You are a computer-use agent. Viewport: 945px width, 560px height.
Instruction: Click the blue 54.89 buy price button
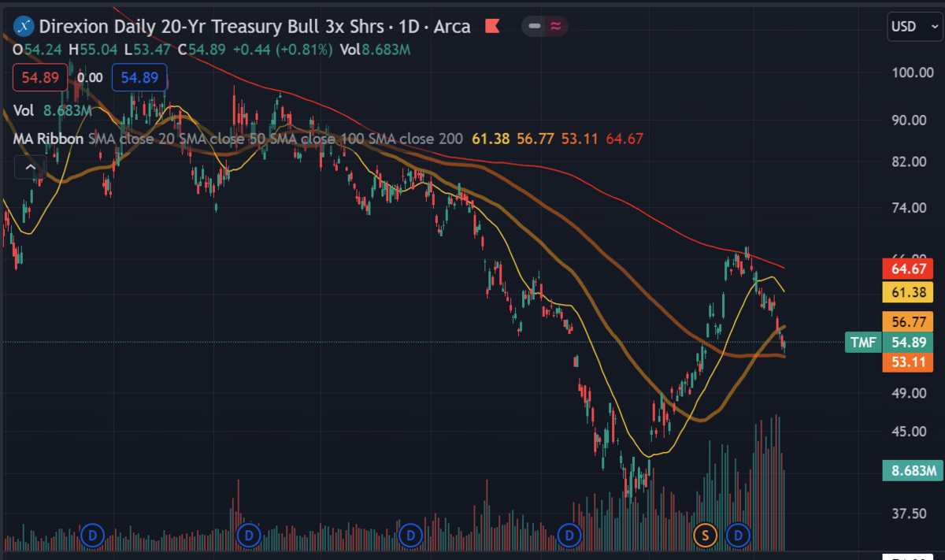[x=139, y=77]
